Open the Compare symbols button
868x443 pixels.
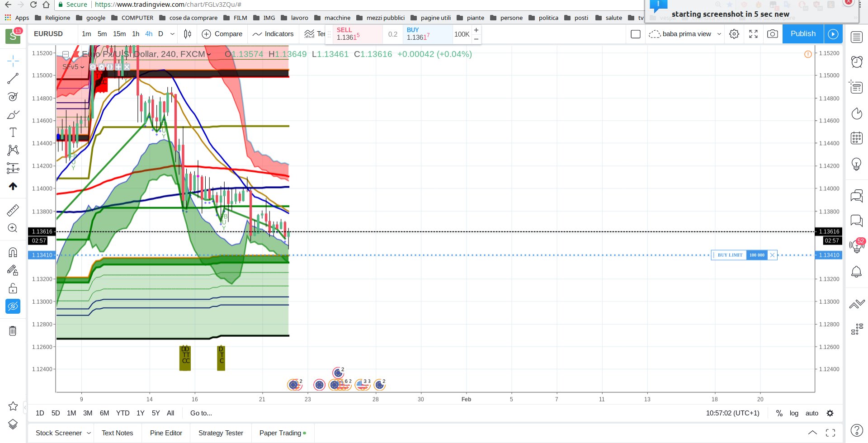click(x=222, y=34)
